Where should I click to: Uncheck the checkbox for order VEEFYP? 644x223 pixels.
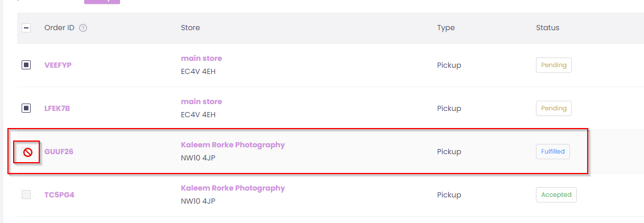pos(26,65)
